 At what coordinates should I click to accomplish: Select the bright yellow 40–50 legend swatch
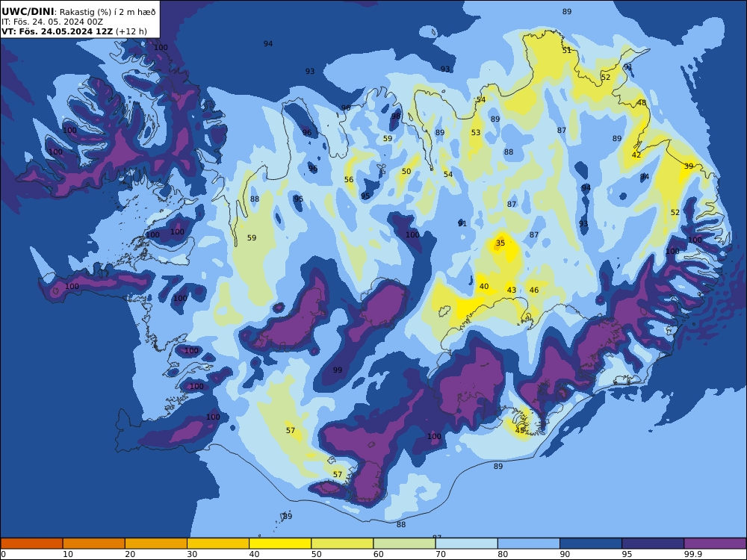pos(280,544)
